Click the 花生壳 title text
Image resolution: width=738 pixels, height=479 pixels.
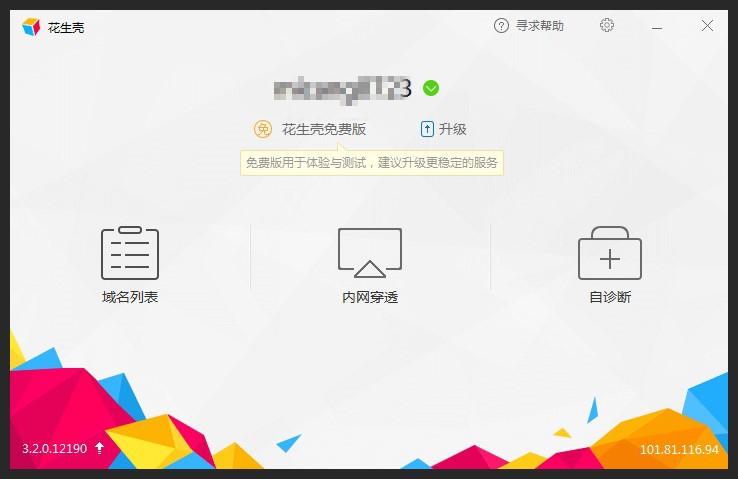pos(66,28)
